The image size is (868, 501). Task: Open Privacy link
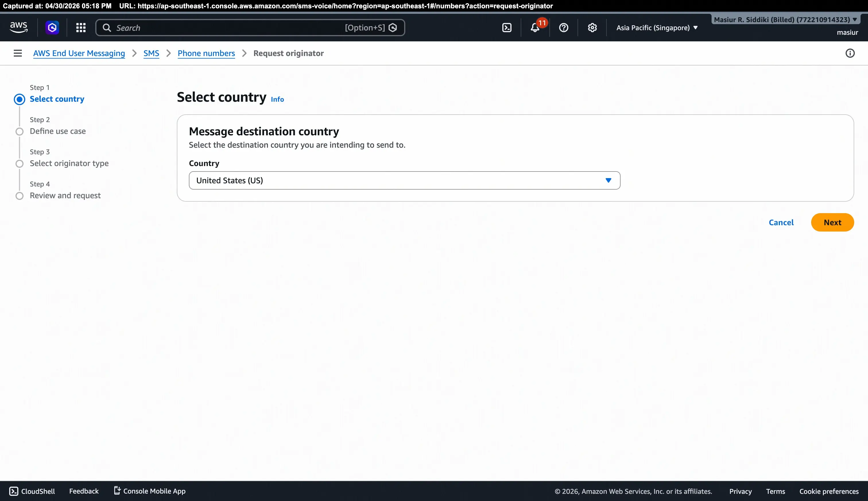[x=741, y=491]
